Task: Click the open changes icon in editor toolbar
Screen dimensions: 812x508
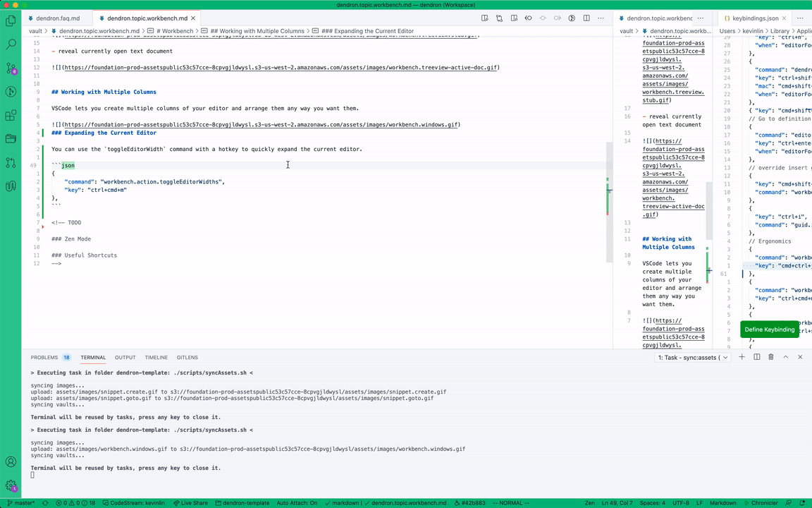Action: [x=514, y=18]
